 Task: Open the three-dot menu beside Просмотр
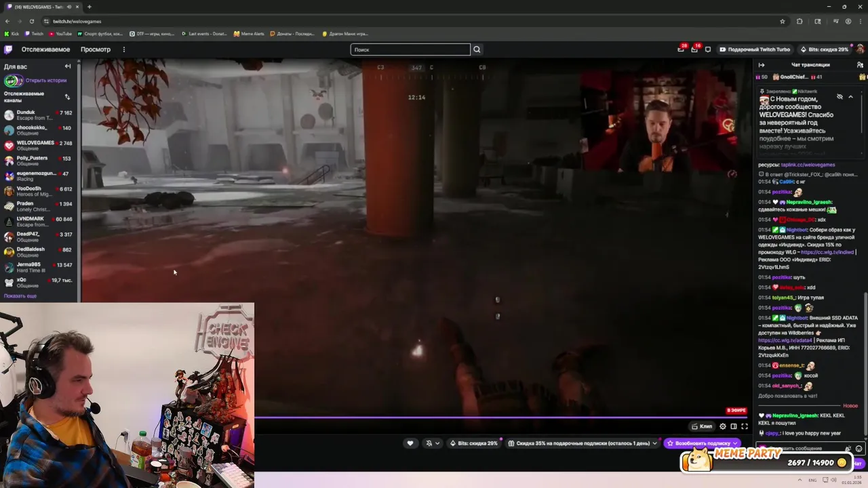123,49
